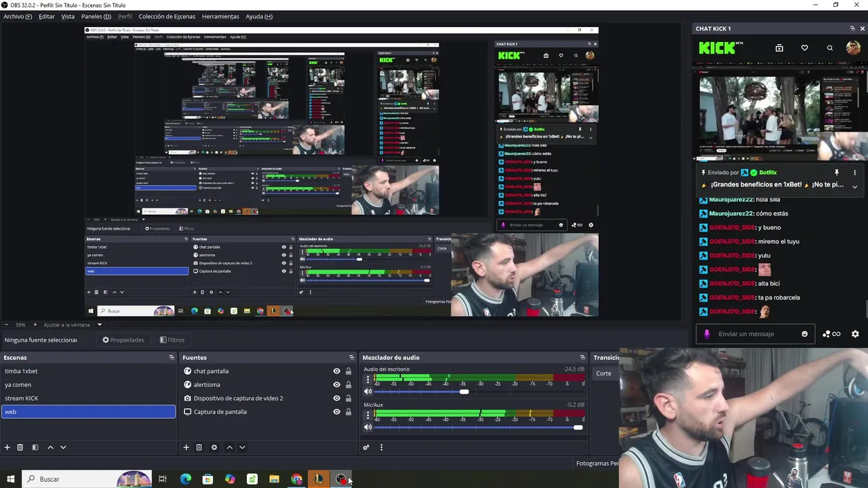Adjust Audio del escritorio volume slider

click(x=464, y=392)
